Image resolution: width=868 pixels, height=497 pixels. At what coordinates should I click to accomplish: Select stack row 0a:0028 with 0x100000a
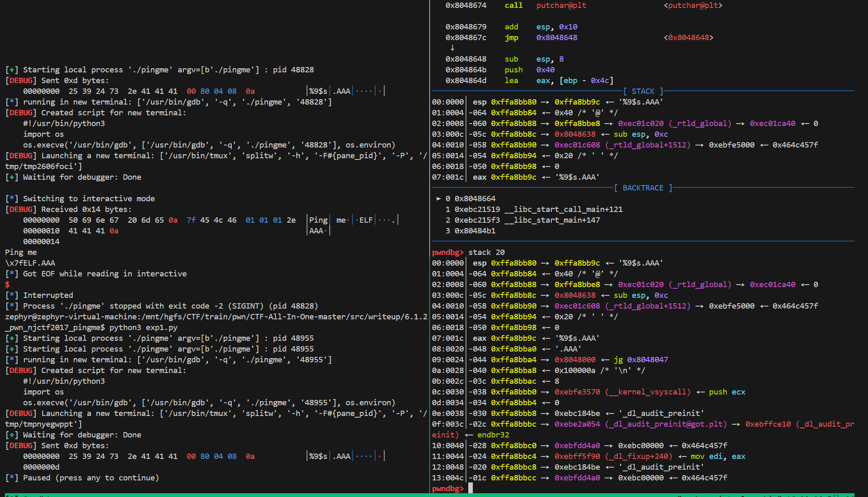pos(538,370)
